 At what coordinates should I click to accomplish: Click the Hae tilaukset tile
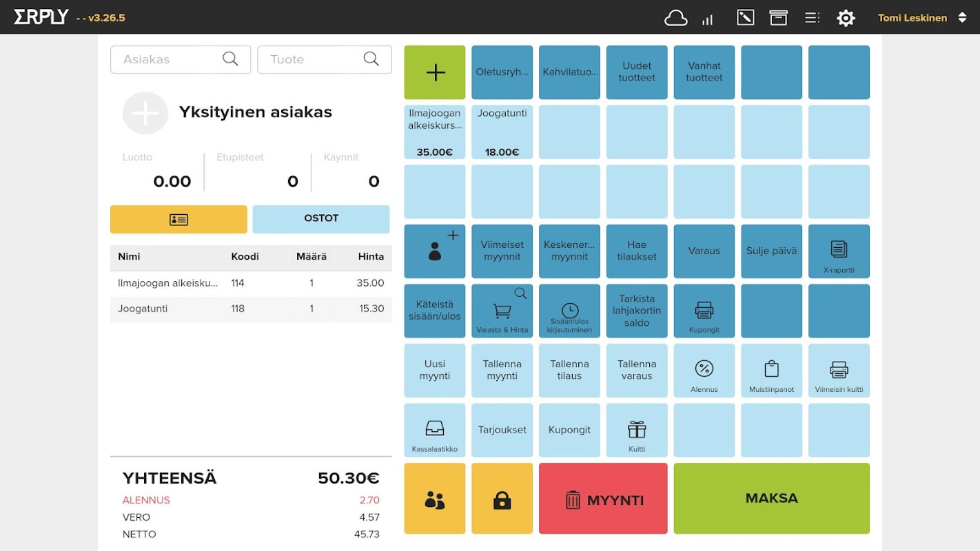point(637,251)
